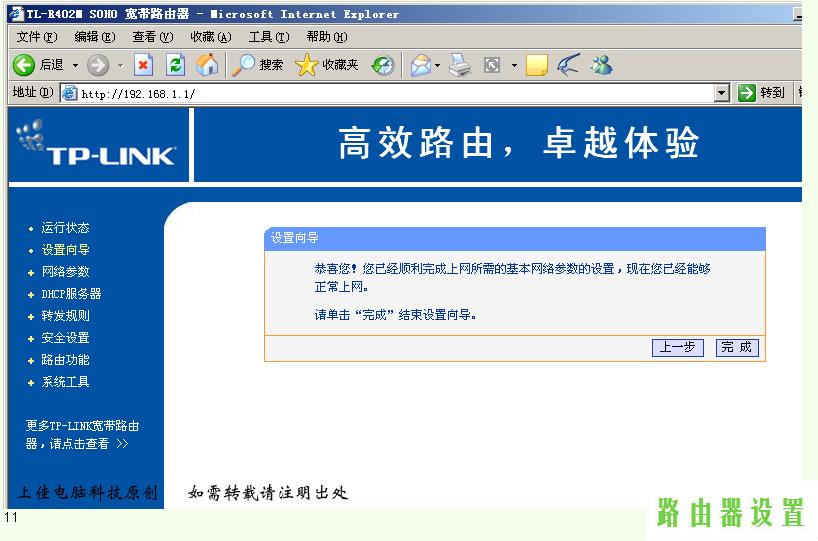
Task: Click the 完成 button to finish wizard
Action: pyautogui.click(x=737, y=347)
